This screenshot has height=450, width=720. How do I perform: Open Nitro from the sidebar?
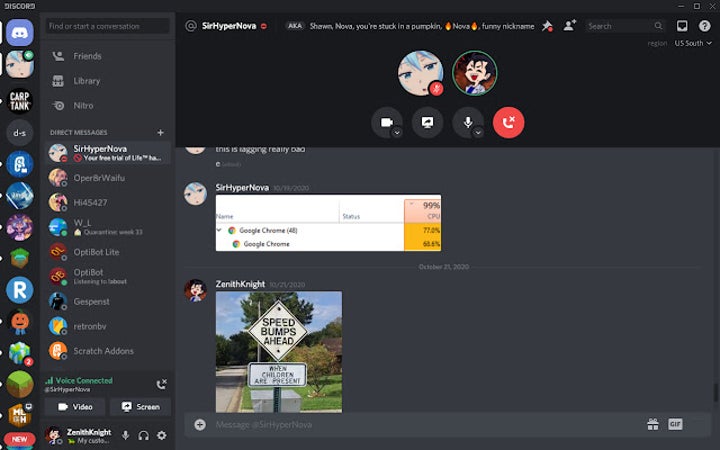click(84, 105)
